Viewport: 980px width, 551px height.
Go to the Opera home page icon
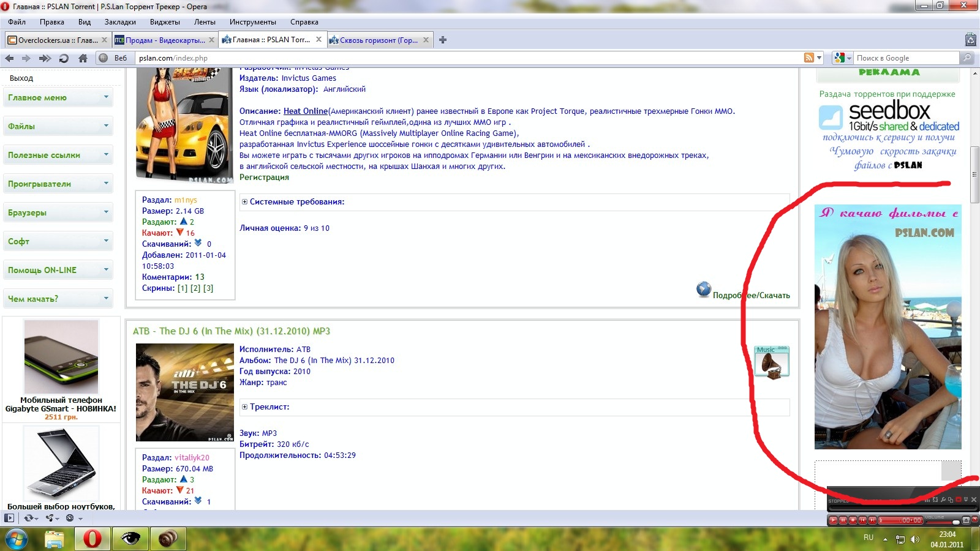point(83,58)
